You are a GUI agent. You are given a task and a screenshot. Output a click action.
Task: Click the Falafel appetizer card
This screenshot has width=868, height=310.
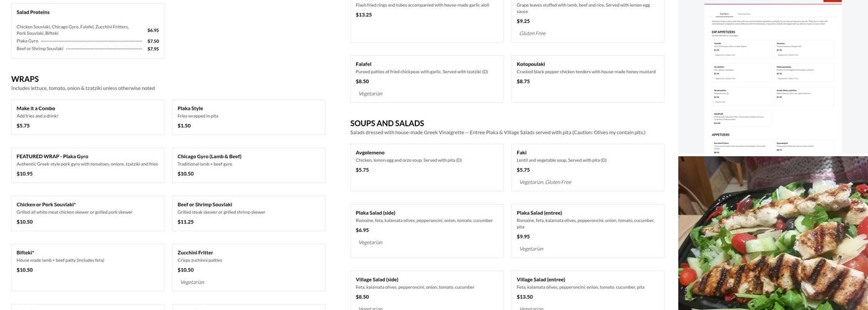click(427, 79)
